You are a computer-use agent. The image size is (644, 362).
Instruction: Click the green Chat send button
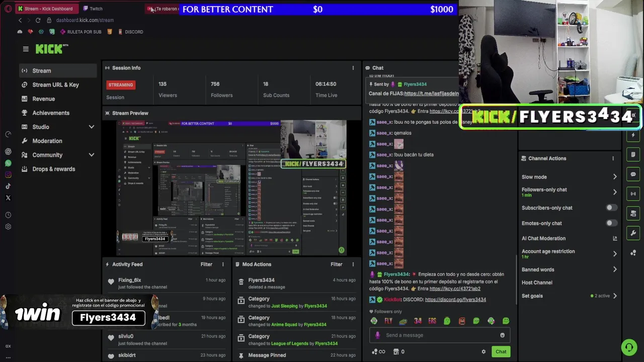pyautogui.click(x=501, y=351)
